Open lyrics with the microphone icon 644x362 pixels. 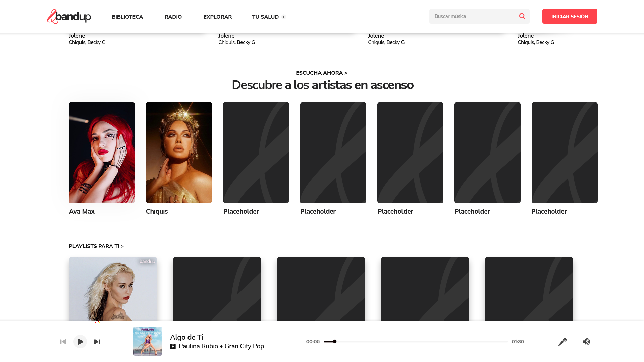[562, 342]
